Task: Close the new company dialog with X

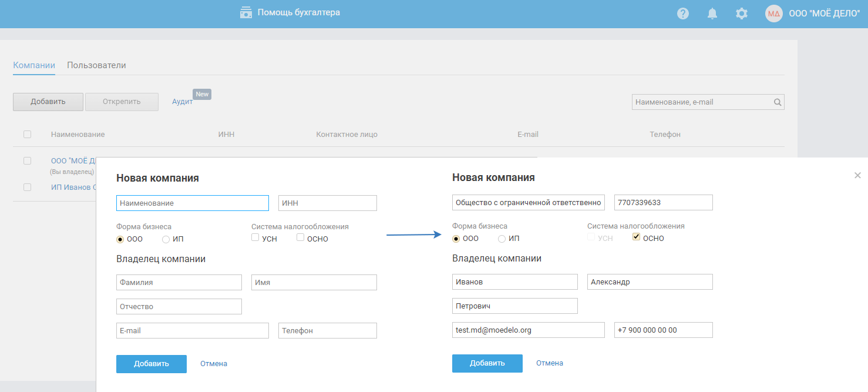Action: click(x=857, y=175)
